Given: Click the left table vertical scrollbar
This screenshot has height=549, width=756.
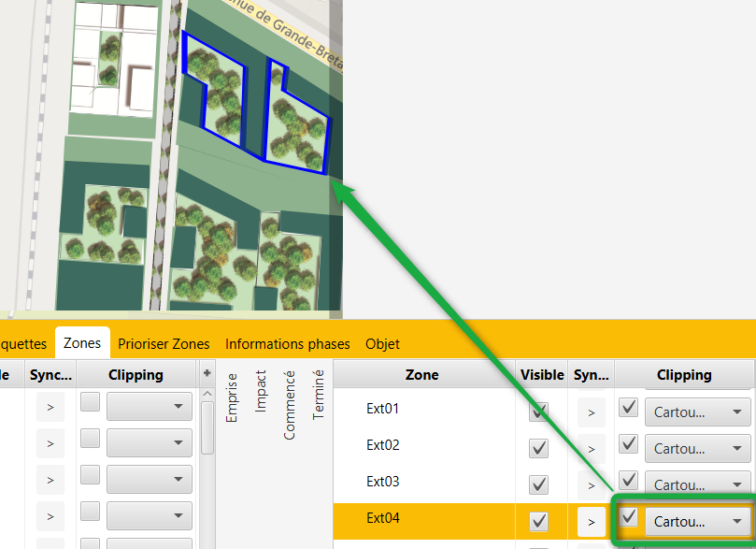Looking at the screenshot, I should pyautogui.click(x=207, y=426).
